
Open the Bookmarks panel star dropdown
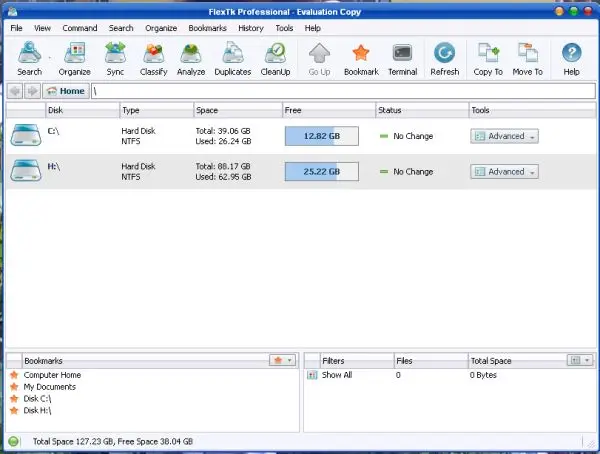coord(282,360)
